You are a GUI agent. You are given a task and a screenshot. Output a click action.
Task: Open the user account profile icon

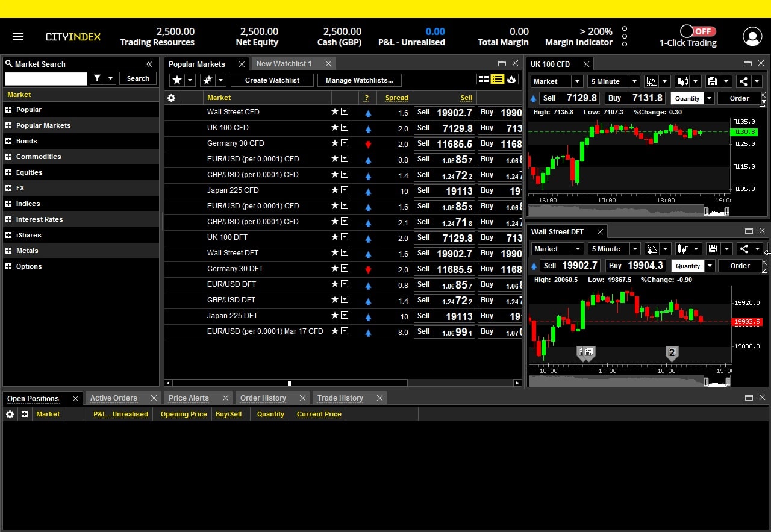click(752, 37)
